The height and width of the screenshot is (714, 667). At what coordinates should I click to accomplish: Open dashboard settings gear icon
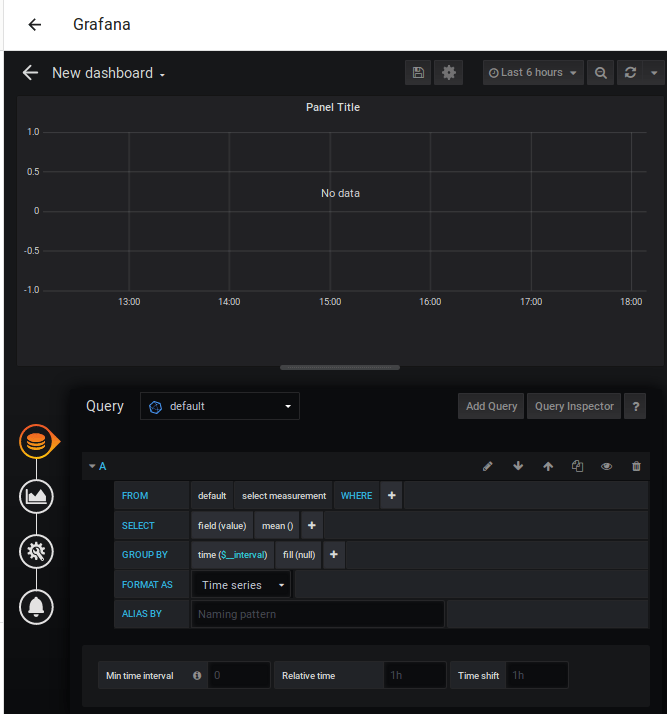point(449,73)
